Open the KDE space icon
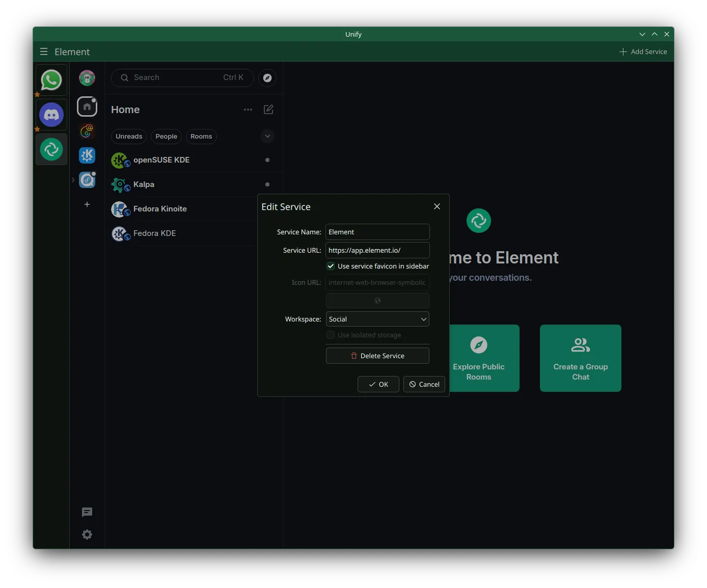The height and width of the screenshot is (588, 707). [x=87, y=155]
